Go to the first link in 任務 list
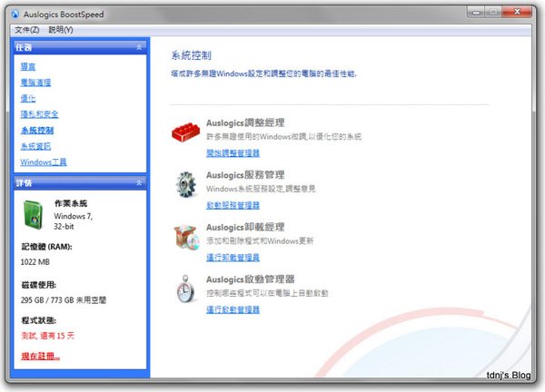Screen dimensions: 545x392 (28, 66)
